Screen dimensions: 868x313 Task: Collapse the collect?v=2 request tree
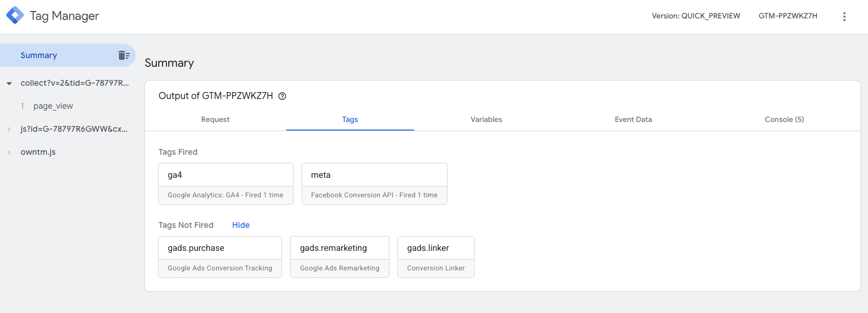9,83
